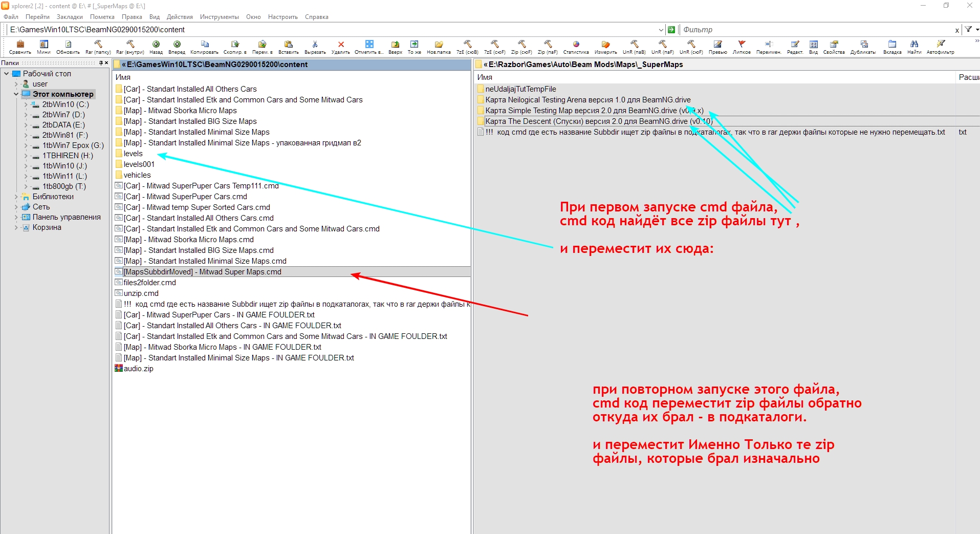This screenshot has width=980, height=534.
Task: Click the Переимен. (Rename) toolbar icon
Action: pos(768,44)
